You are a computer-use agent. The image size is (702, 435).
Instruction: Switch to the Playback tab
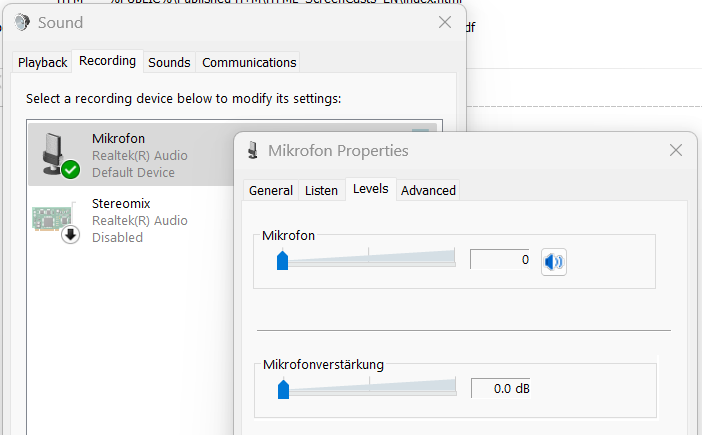(x=43, y=62)
